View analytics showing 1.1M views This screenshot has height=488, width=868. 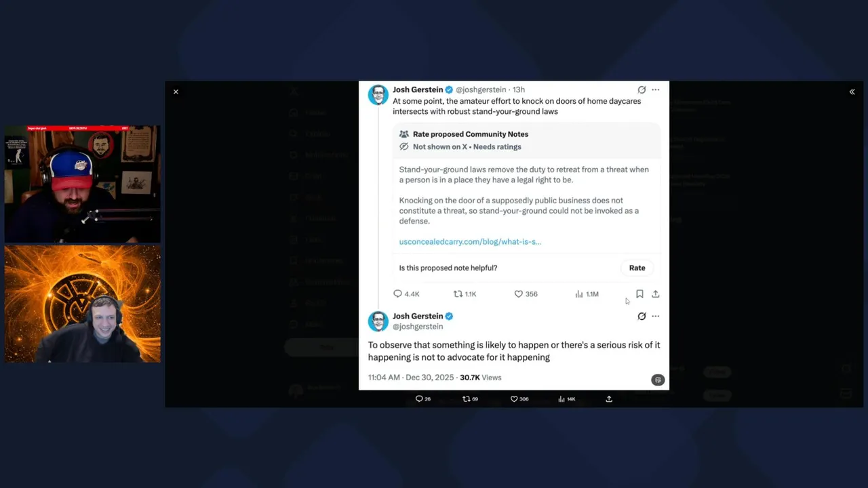pyautogui.click(x=587, y=294)
